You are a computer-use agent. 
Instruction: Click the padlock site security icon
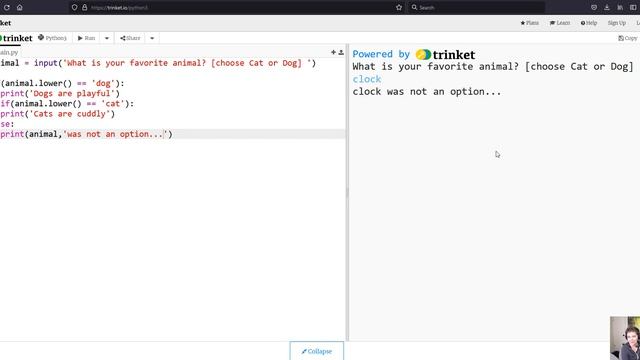click(84, 7)
